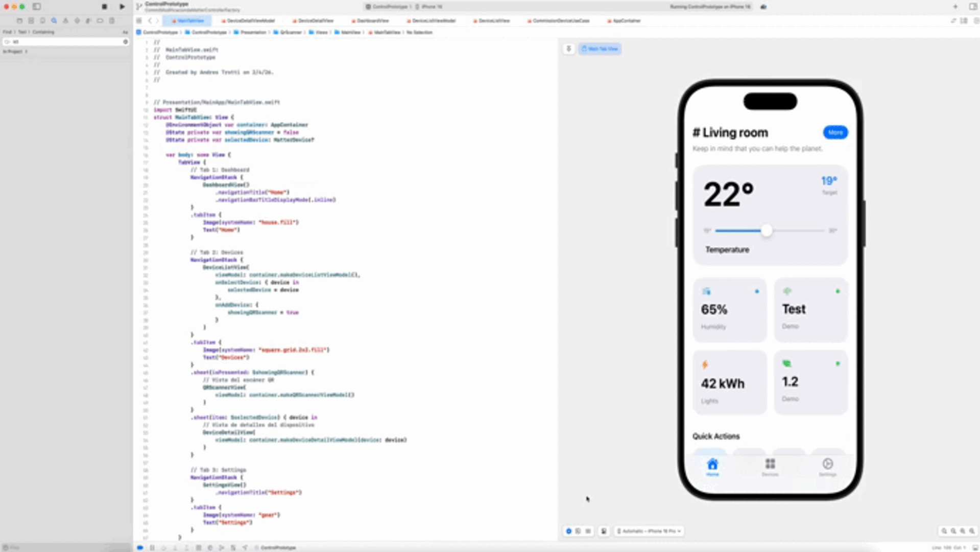The image size is (980, 552).
Task: Stop the running app with the stop button
Action: coord(104,7)
